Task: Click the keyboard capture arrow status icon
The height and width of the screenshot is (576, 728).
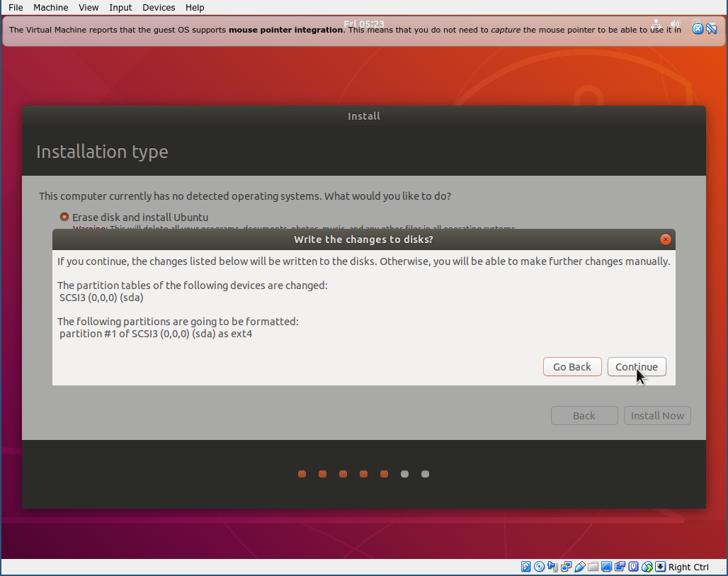Action: pyautogui.click(x=660, y=567)
